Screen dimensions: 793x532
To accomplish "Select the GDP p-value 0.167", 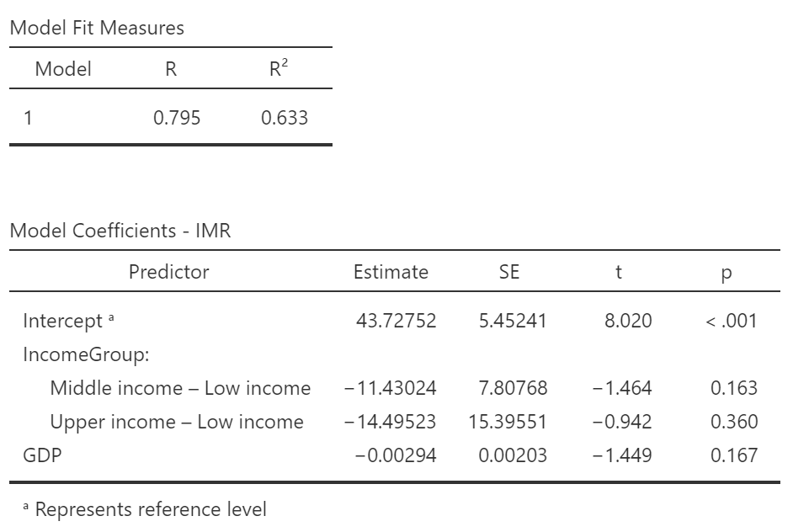I will point(734,455).
